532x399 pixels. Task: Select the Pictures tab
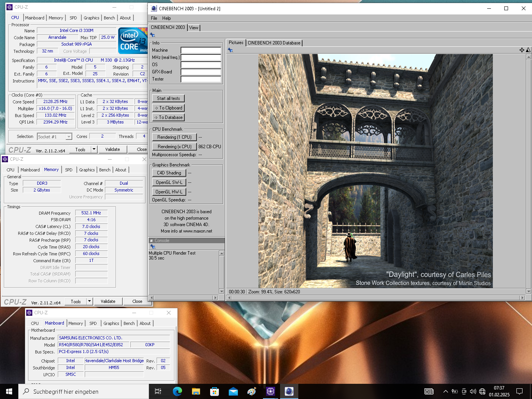[x=236, y=43]
